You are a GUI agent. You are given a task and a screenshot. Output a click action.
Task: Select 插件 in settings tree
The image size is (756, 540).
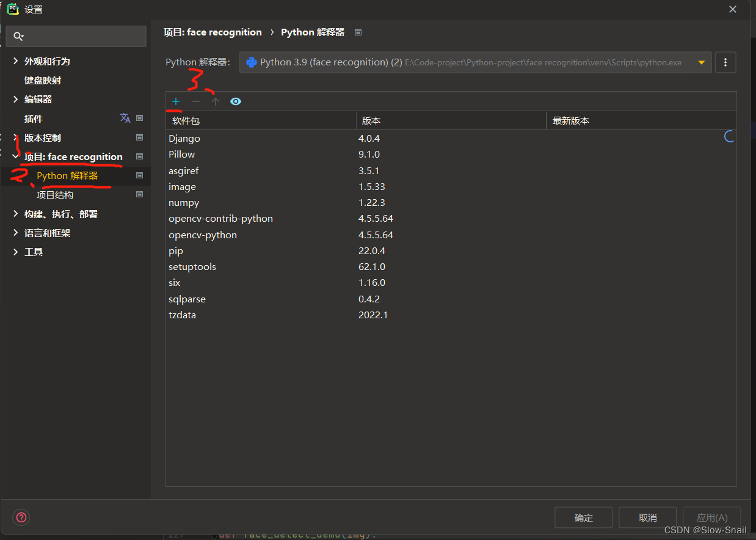34,119
